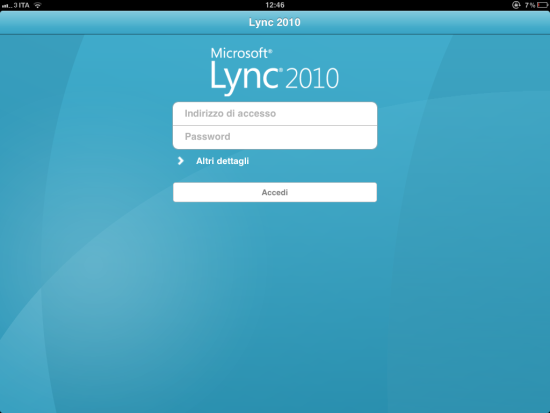The width and height of the screenshot is (550, 413).
Task: Tap the 3 ITA carrier label
Action: tap(22, 5)
